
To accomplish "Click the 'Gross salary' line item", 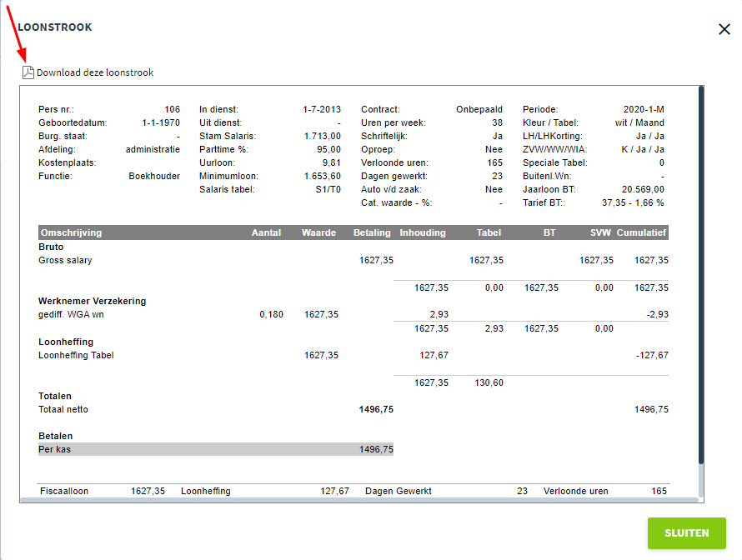I will [65, 260].
